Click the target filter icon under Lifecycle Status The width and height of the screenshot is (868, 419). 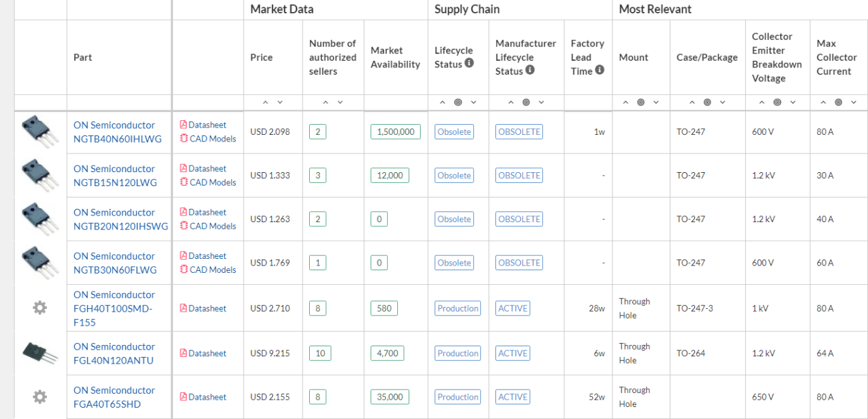458,102
